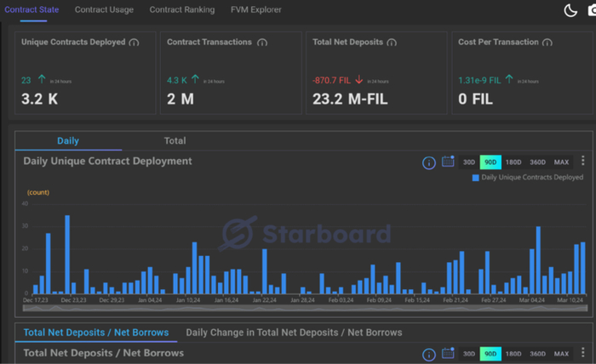Open the FVM Explorer tab
The width and height of the screenshot is (596, 364).
click(x=255, y=10)
